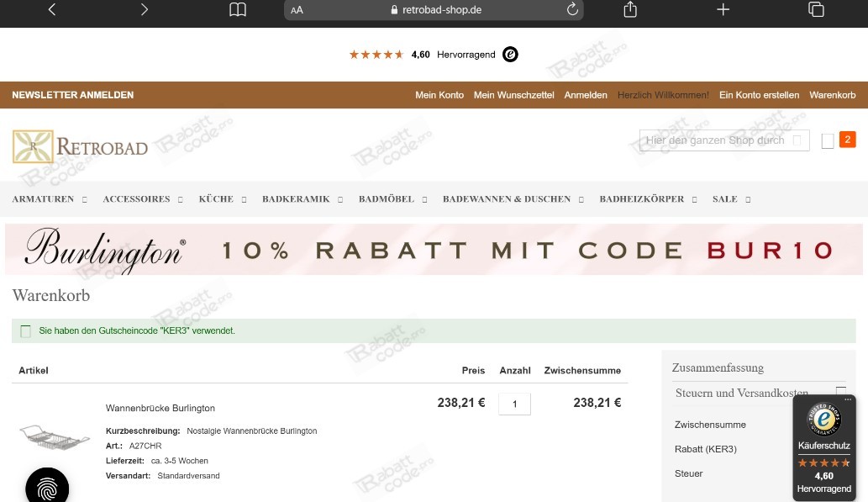The height and width of the screenshot is (502, 868).
Task: Click the Herzlich Willkommen! greeting text
Action: pyautogui.click(x=663, y=95)
